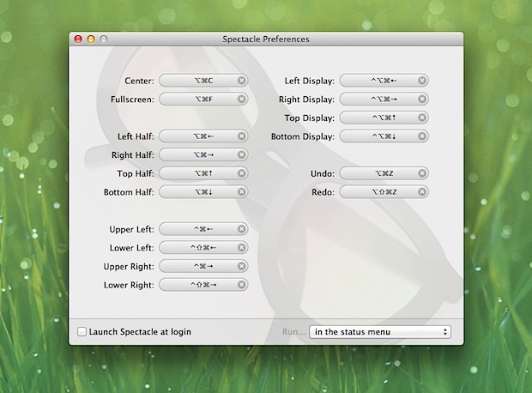This screenshot has width=532, height=393.
Task: Click the yellow minimize window button
Action: [x=91, y=39]
